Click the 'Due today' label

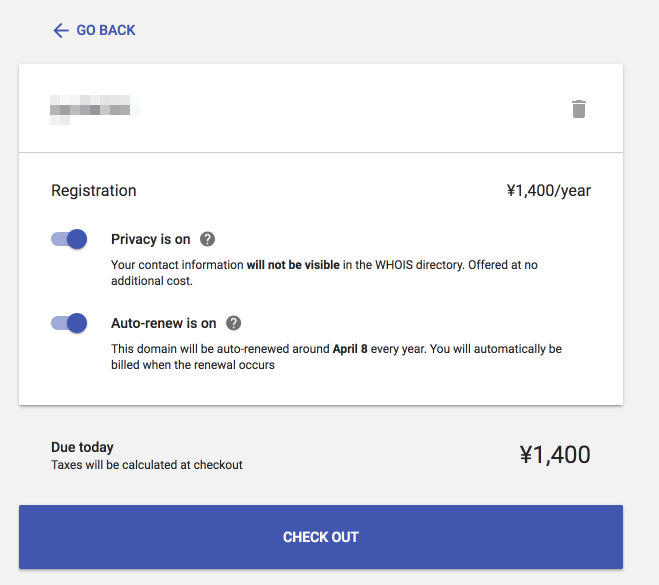[x=82, y=447]
